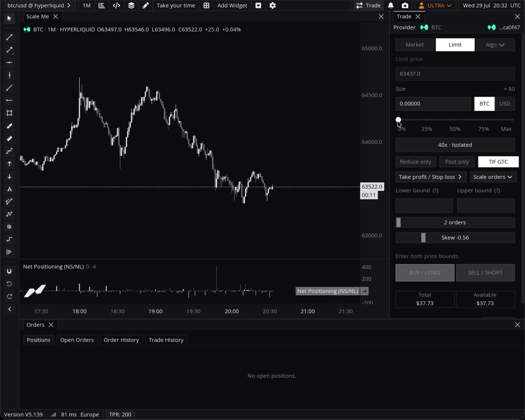This screenshot has width=525, height=420.
Task: Select the Limit order type
Action: point(455,45)
